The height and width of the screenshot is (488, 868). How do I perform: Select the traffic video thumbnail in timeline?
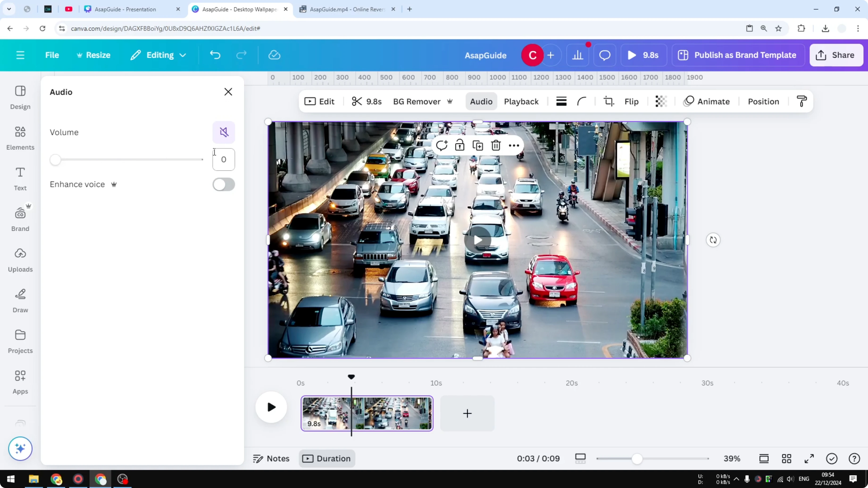tap(367, 414)
